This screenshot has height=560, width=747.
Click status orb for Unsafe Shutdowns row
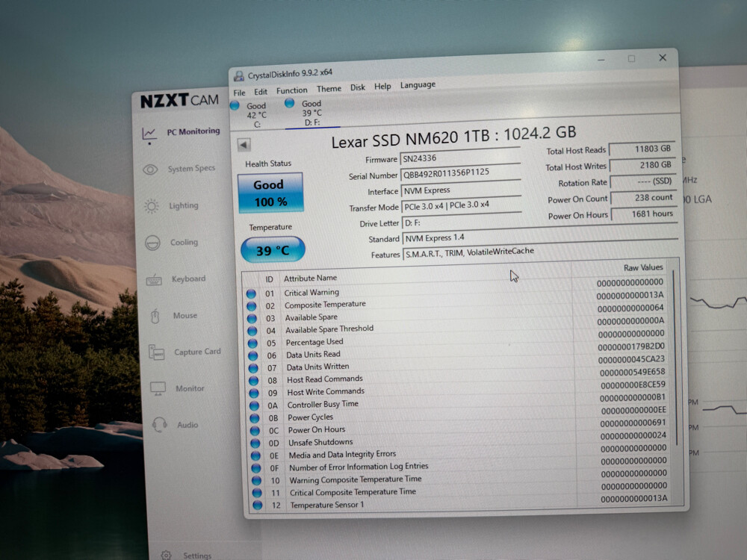(x=255, y=443)
